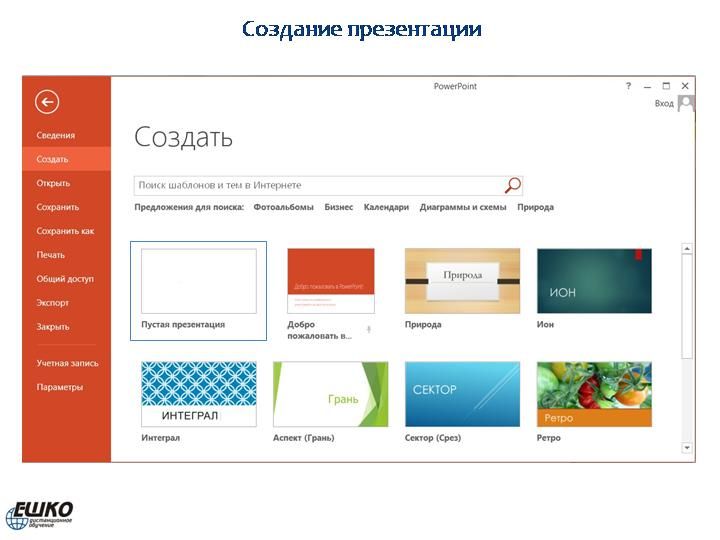Image resolution: width=720 pixels, height=540 pixels.
Task: Select the Сектор (Срез) template thumbnail
Action: point(462,394)
